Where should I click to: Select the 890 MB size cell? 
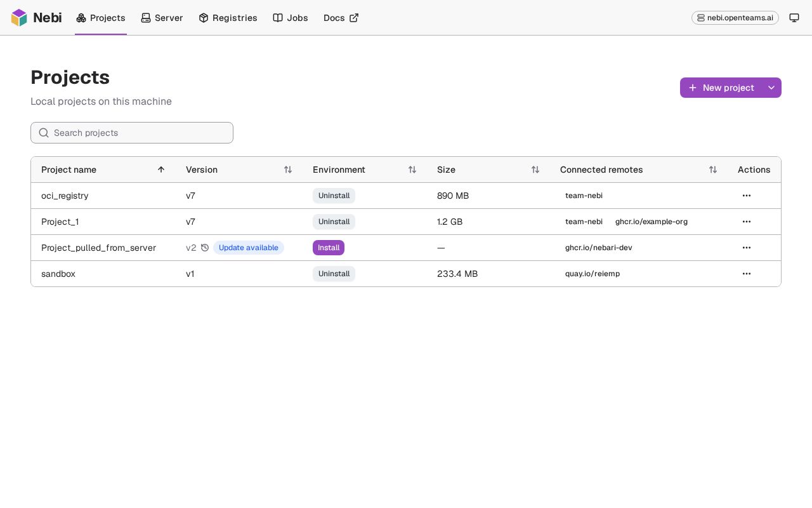(453, 196)
